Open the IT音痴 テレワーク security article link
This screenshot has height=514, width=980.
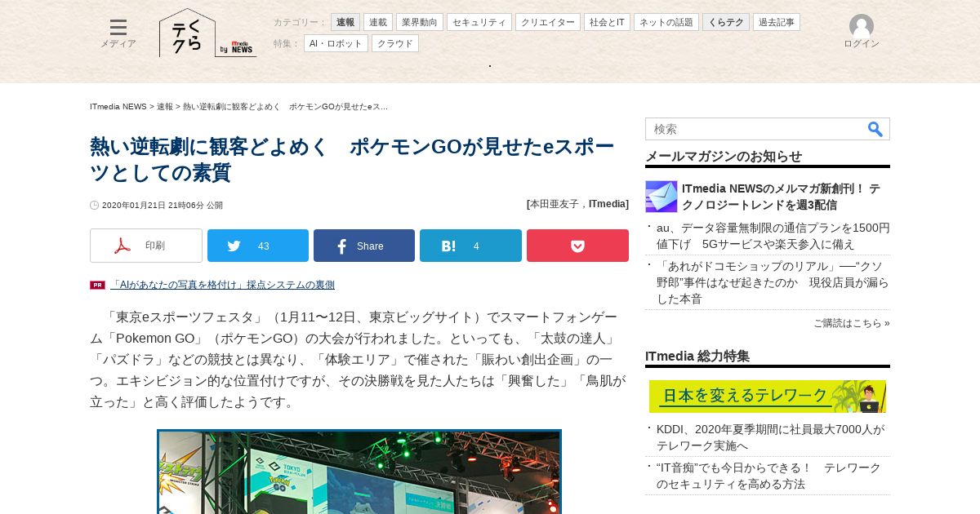(x=768, y=476)
